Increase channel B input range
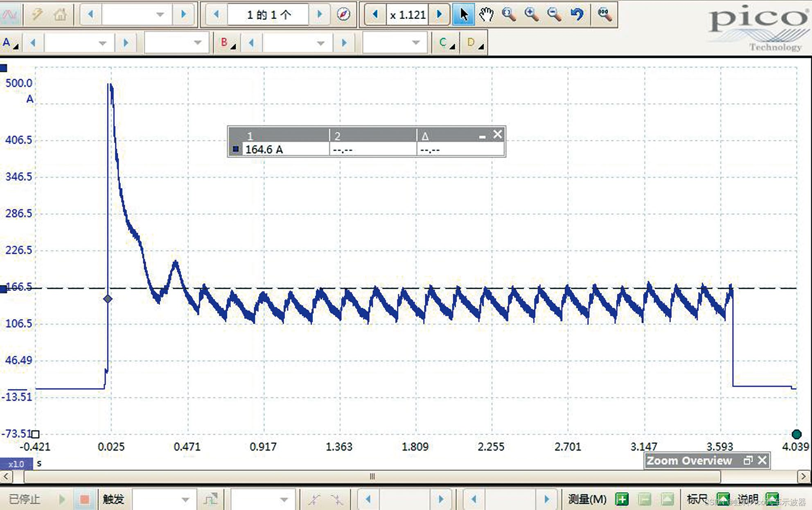This screenshot has width=812, height=510. pyautogui.click(x=344, y=43)
